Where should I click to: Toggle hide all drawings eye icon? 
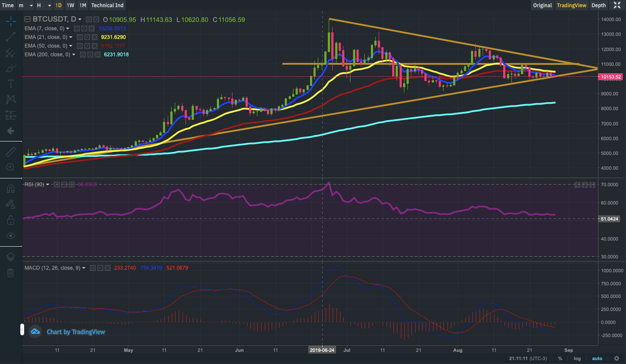coord(10,236)
